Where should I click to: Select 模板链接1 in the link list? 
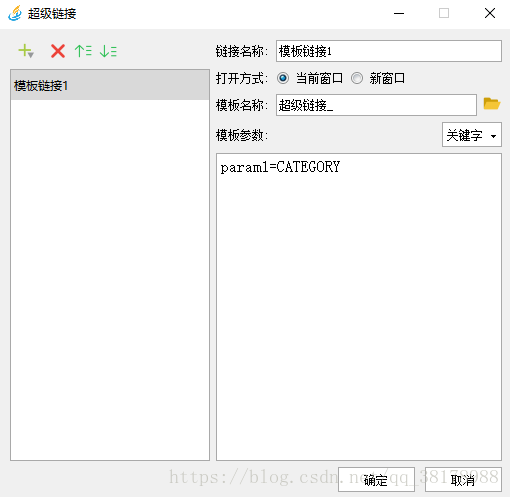[110, 85]
